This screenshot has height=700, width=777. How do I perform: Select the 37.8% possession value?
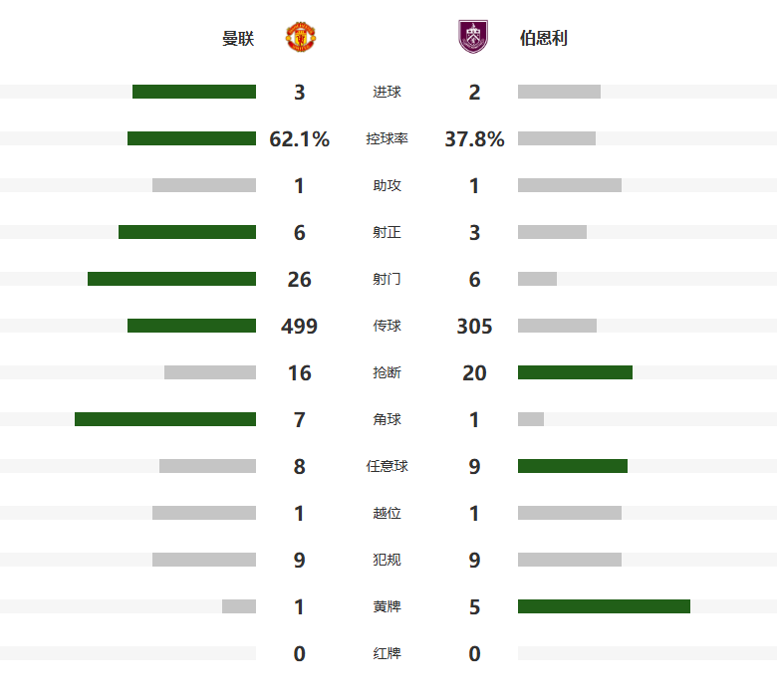pyautogui.click(x=474, y=138)
